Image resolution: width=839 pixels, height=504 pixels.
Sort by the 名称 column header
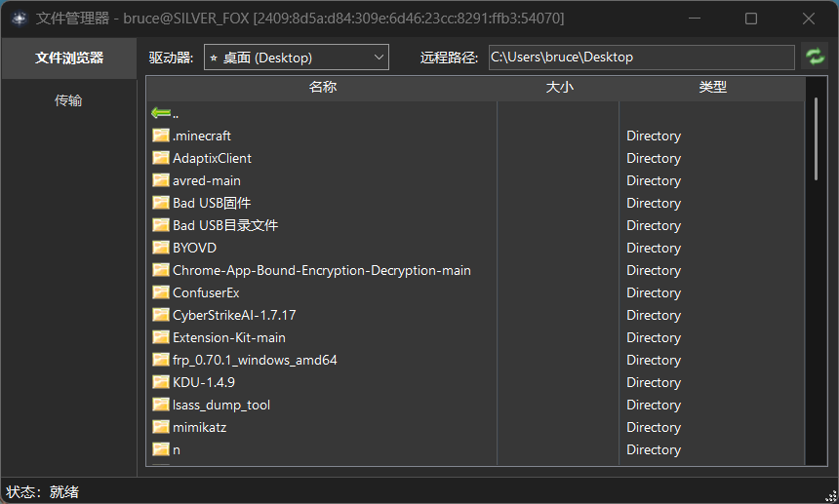(x=322, y=87)
